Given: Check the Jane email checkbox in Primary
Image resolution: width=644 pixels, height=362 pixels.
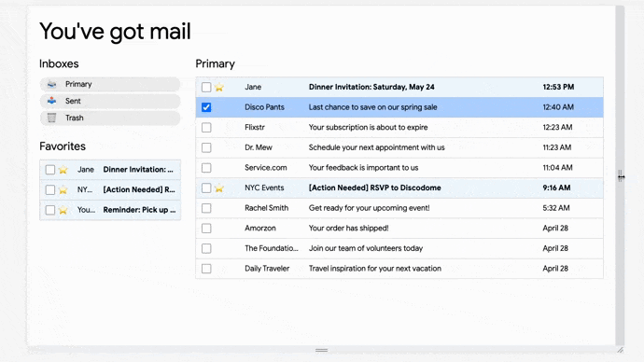Looking at the screenshot, I should pyautogui.click(x=206, y=87).
